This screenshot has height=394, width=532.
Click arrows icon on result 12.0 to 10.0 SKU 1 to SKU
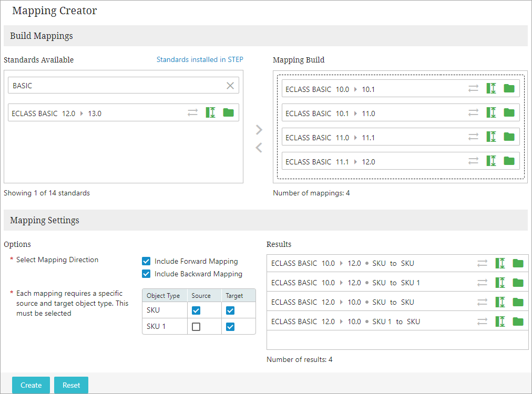[482, 322]
